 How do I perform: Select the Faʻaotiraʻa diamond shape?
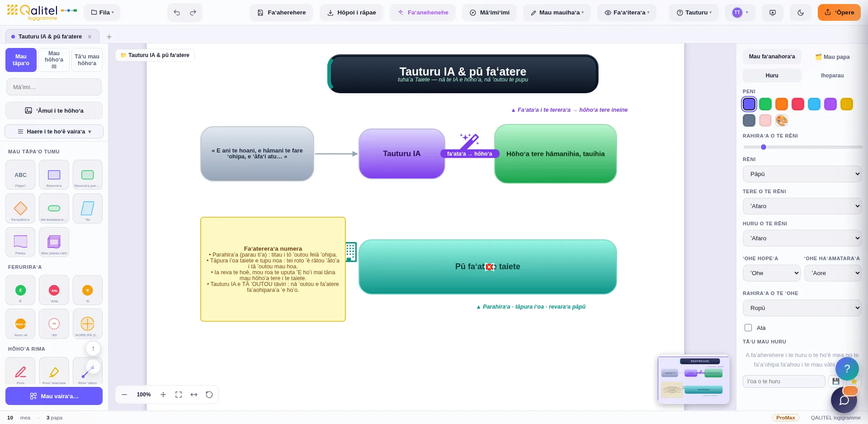point(20,209)
